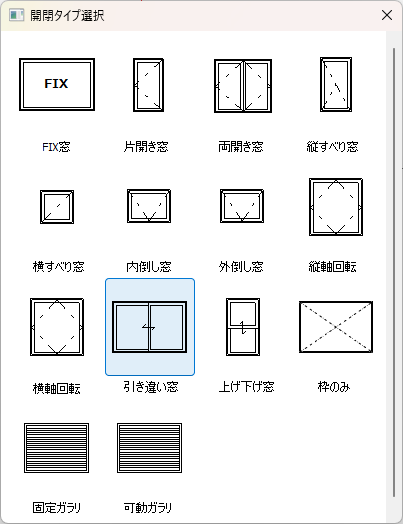This screenshot has height=524, width=403.
Task: Click the vertical scrollbar thumb
Action: 394,272
